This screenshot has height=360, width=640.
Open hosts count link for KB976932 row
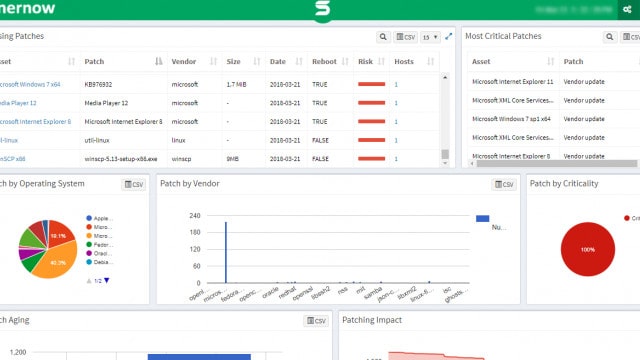[396, 84]
